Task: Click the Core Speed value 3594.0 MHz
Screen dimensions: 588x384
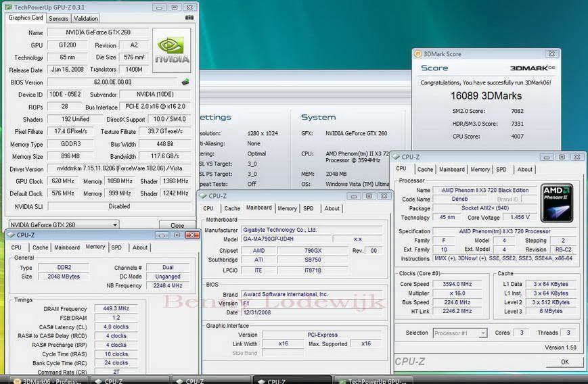Action: [457, 284]
